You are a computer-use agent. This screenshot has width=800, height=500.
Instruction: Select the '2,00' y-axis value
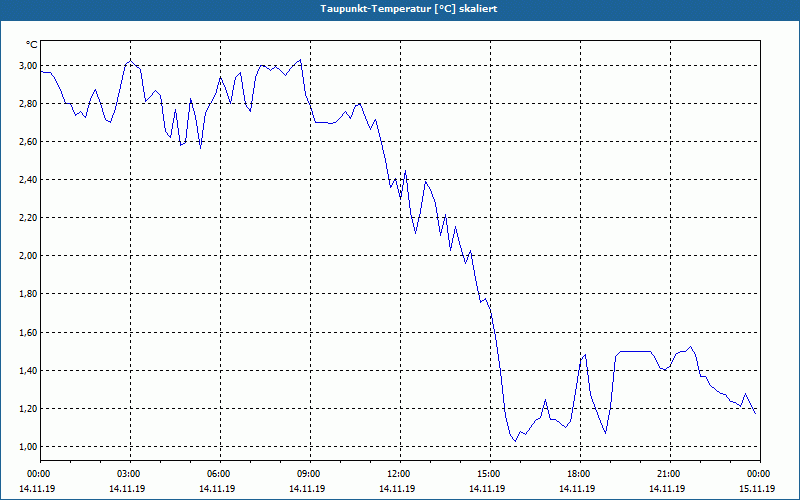(29, 256)
